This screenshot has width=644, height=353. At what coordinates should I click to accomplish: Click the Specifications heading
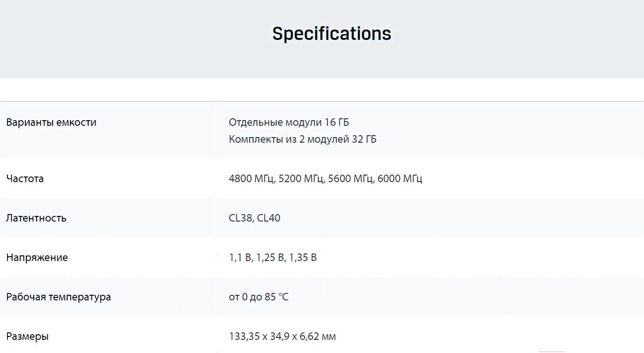tap(332, 34)
